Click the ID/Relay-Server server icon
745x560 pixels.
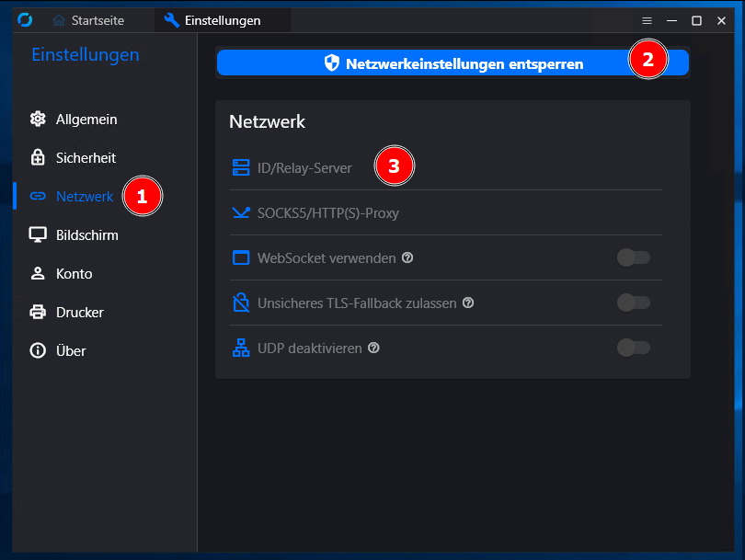point(241,167)
